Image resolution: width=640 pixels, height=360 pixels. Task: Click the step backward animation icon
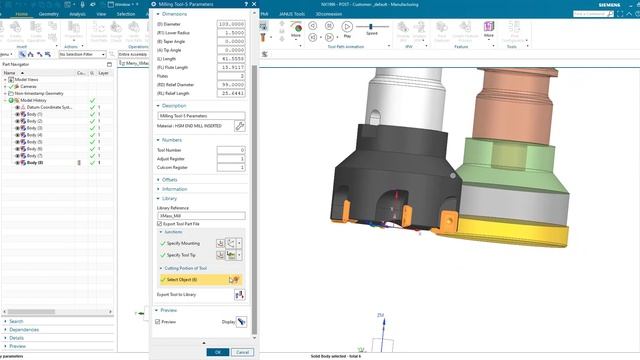coord(313,26)
